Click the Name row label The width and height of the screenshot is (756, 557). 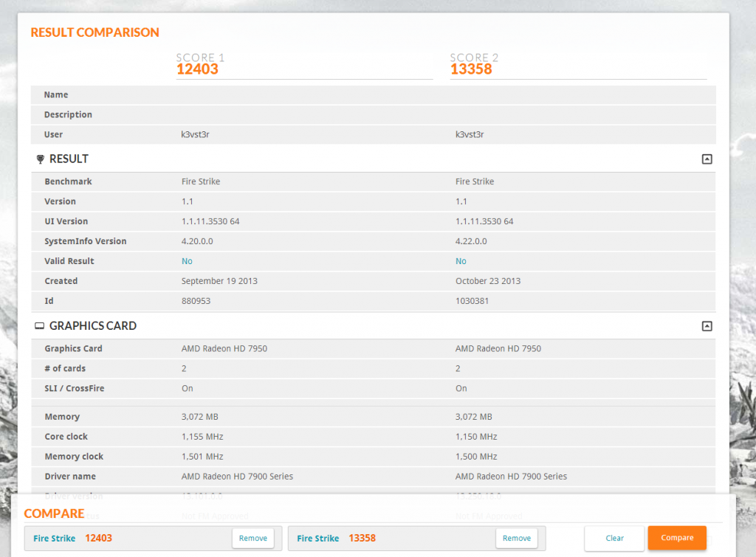pos(56,95)
